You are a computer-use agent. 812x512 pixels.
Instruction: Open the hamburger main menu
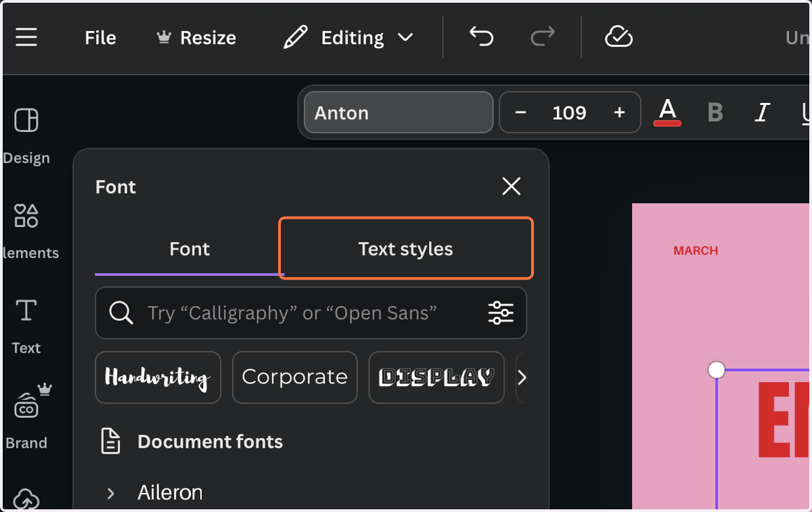click(26, 37)
